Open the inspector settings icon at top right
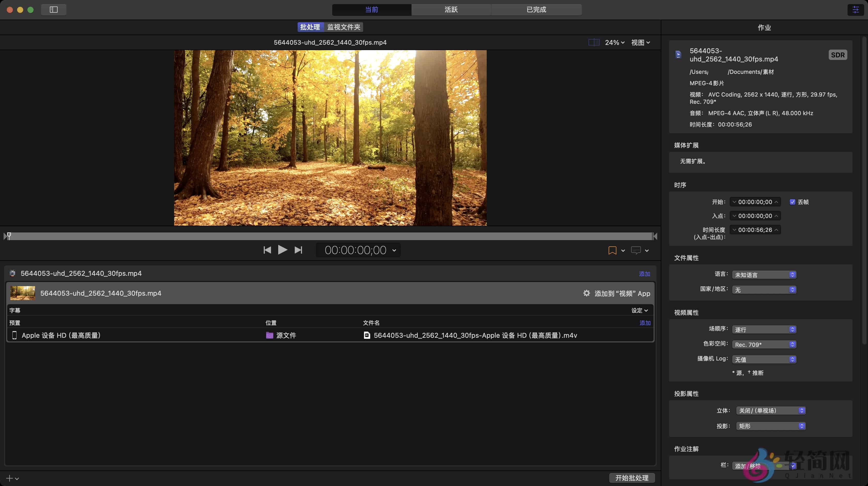Image resolution: width=868 pixels, height=486 pixels. [x=856, y=10]
